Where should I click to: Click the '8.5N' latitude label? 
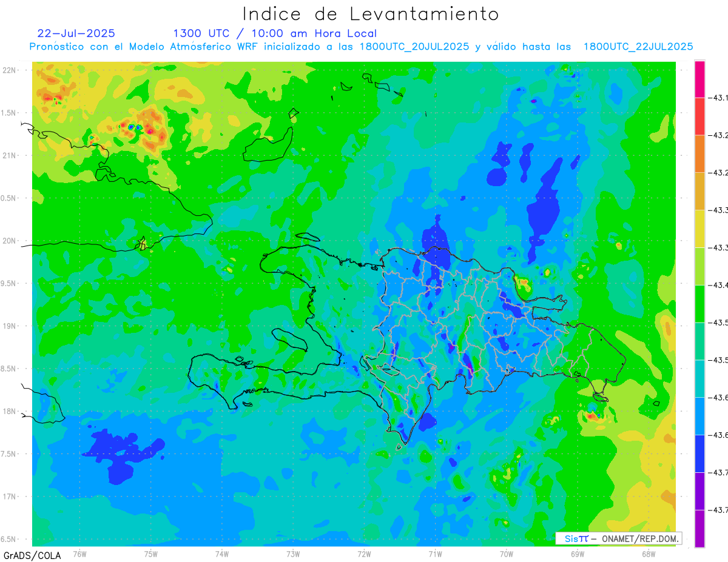click(x=9, y=369)
